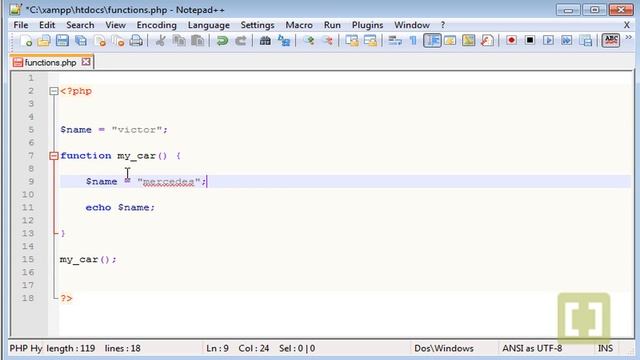Click the Ln : 9 status entry
The image size is (640, 360).
pos(217,348)
